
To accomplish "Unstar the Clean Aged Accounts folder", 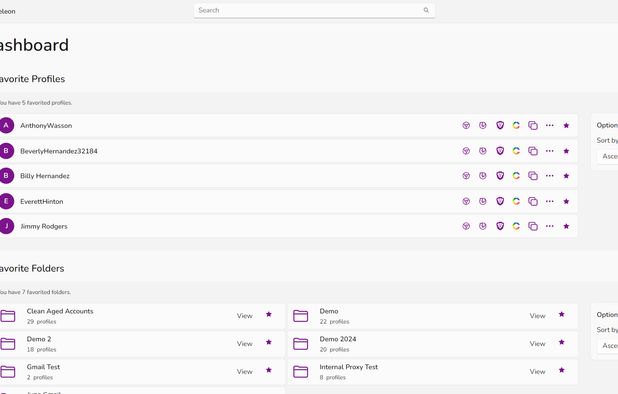I will 269,314.
